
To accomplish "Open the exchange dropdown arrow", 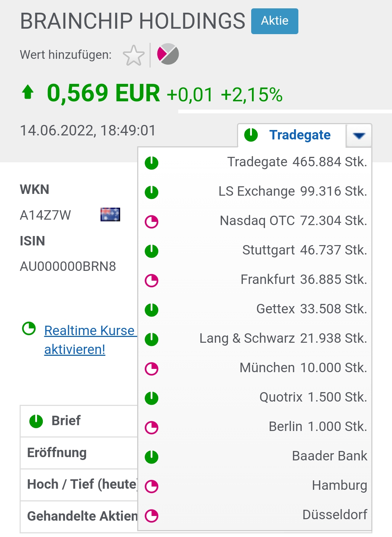I will coord(359,136).
